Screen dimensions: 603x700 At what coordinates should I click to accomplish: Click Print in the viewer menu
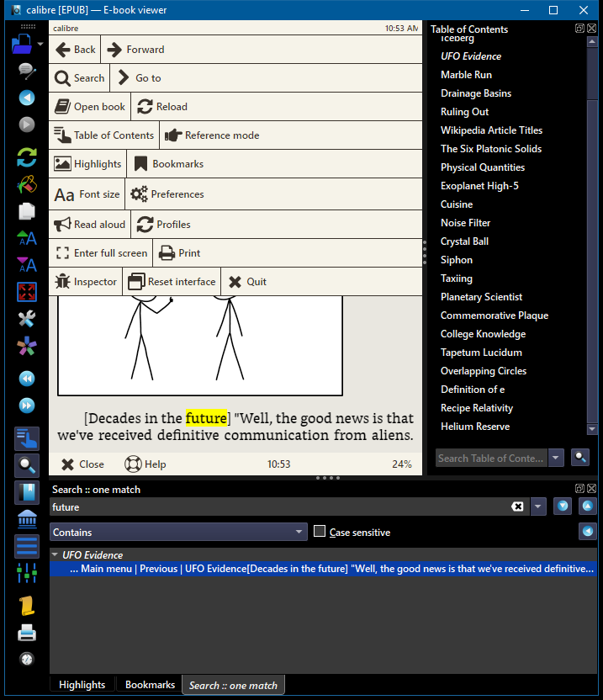(179, 253)
